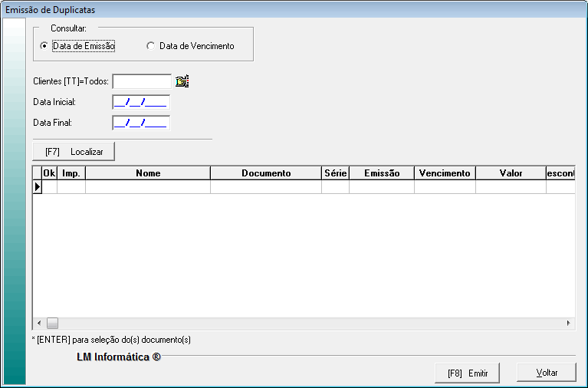Click the Valor column header
The width and height of the screenshot is (588, 388).
pyautogui.click(x=511, y=173)
